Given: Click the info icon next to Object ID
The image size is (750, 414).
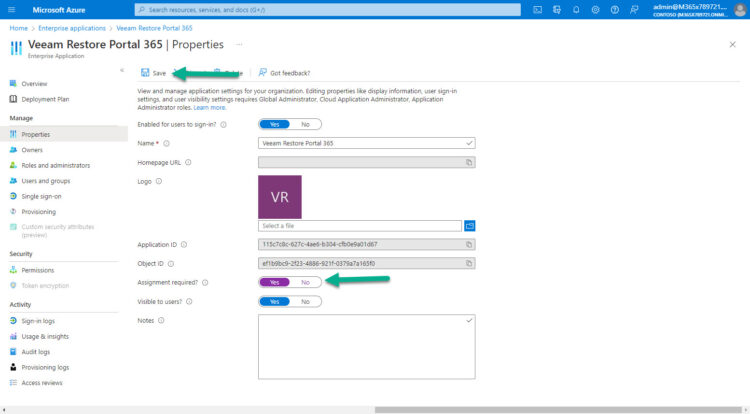Looking at the screenshot, I should click(171, 263).
